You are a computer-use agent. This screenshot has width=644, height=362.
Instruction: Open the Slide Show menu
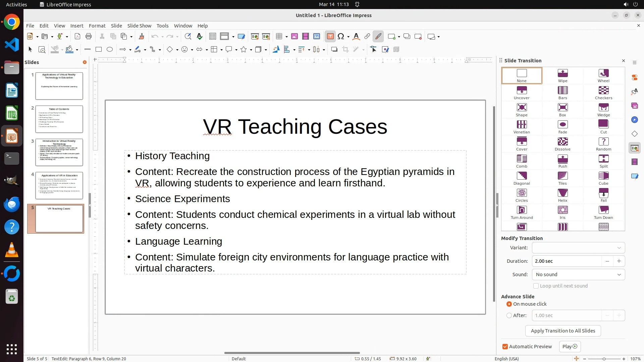(x=139, y=26)
